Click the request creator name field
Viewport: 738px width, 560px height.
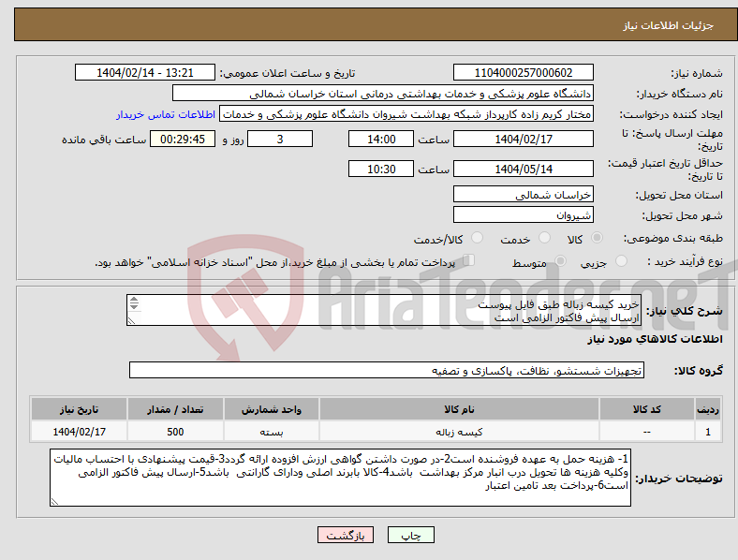point(406,114)
